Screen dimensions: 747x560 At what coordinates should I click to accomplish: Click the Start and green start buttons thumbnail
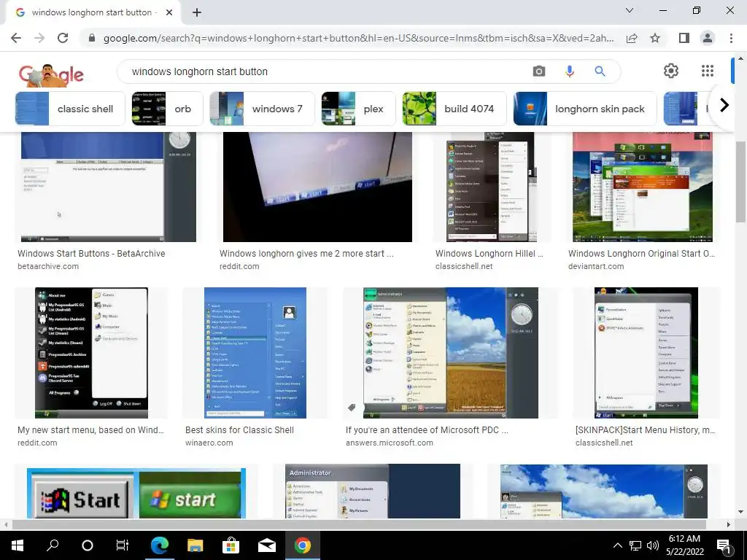point(136,493)
